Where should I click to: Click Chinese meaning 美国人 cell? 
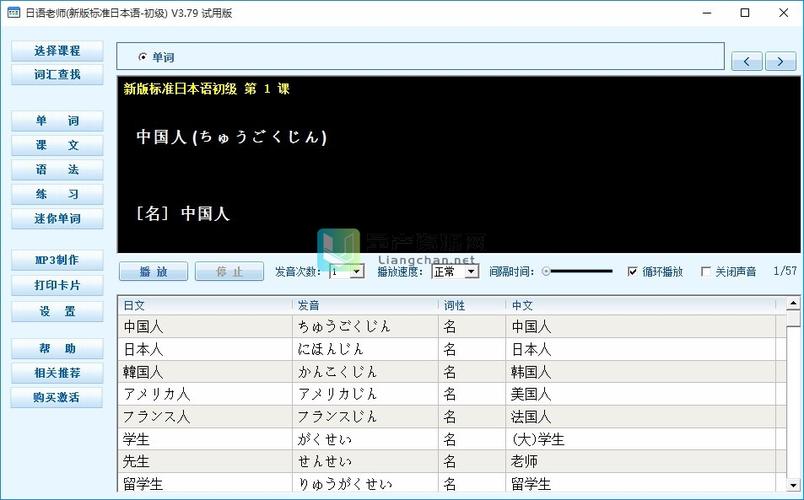coord(640,394)
